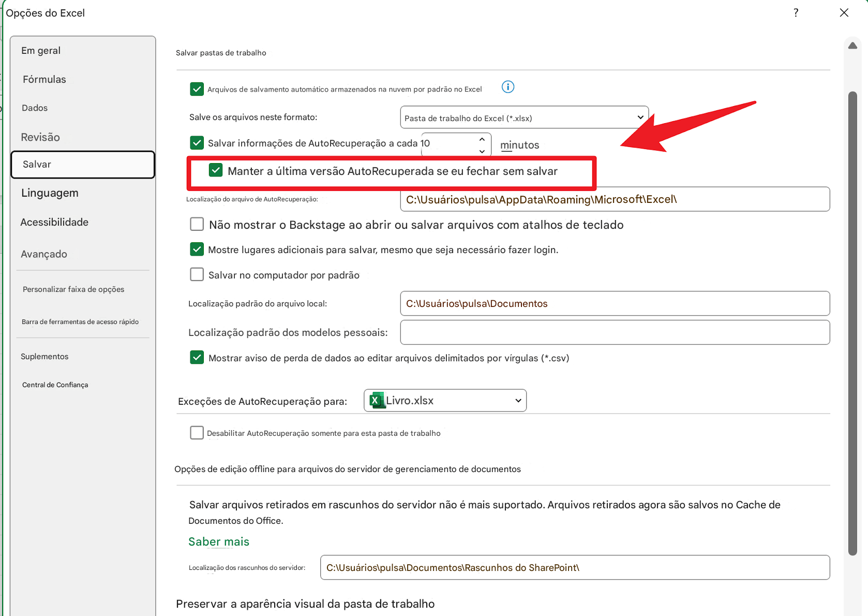This screenshot has height=616, width=868.
Task: Close the Opções do Excel dialog
Action: coord(844,12)
